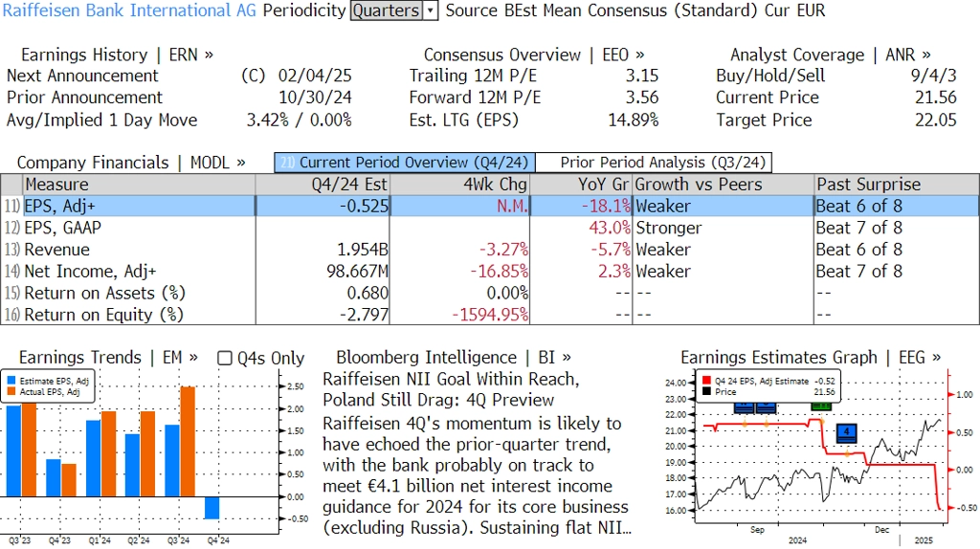The height and width of the screenshot is (549, 980).
Task: Click the 98.667M net income estimate
Action: tap(358, 271)
